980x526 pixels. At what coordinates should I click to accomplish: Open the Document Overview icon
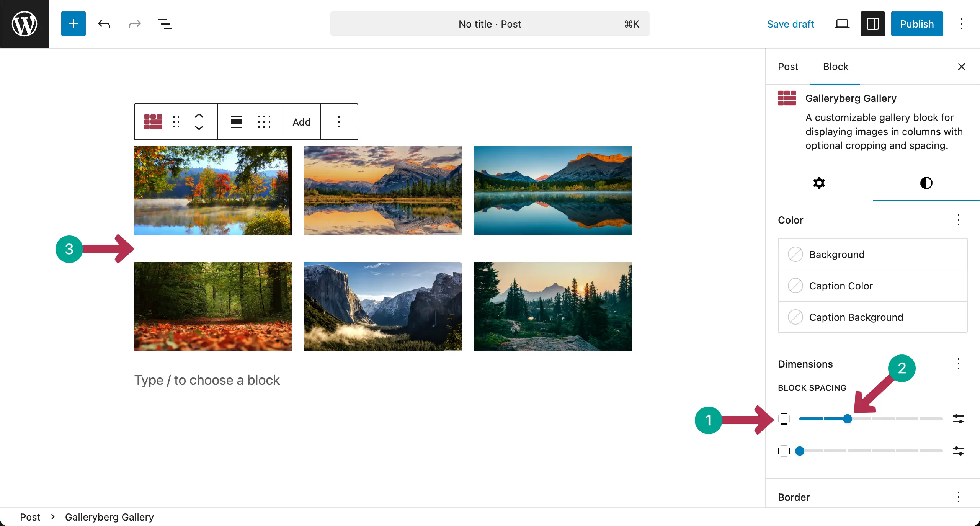(x=165, y=24)
